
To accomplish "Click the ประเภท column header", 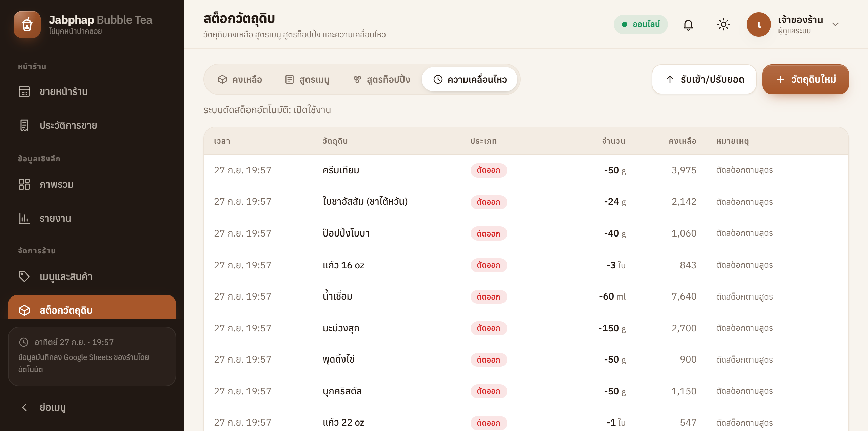I will [x=484, y=141].
